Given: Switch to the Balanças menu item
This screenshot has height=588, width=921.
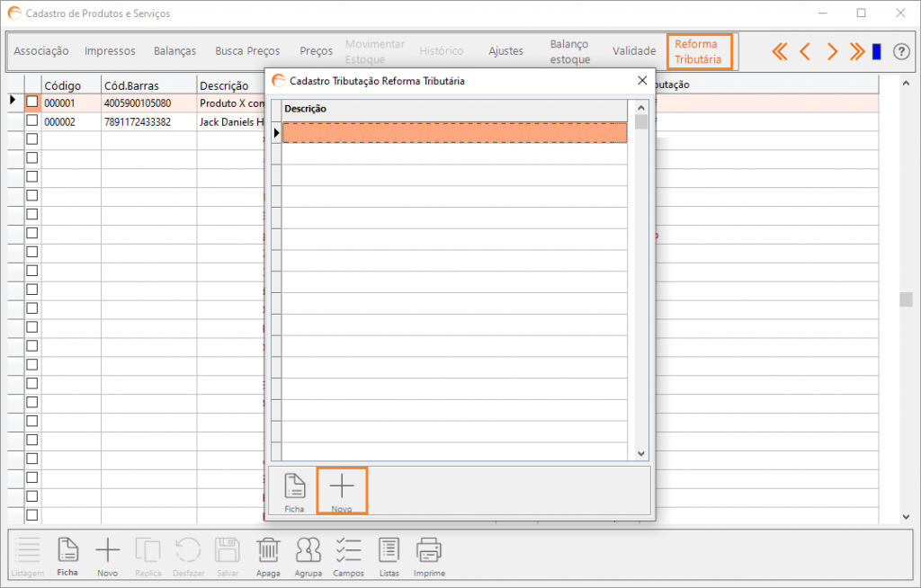Looking at the screenshot, I should pos(174,51).
